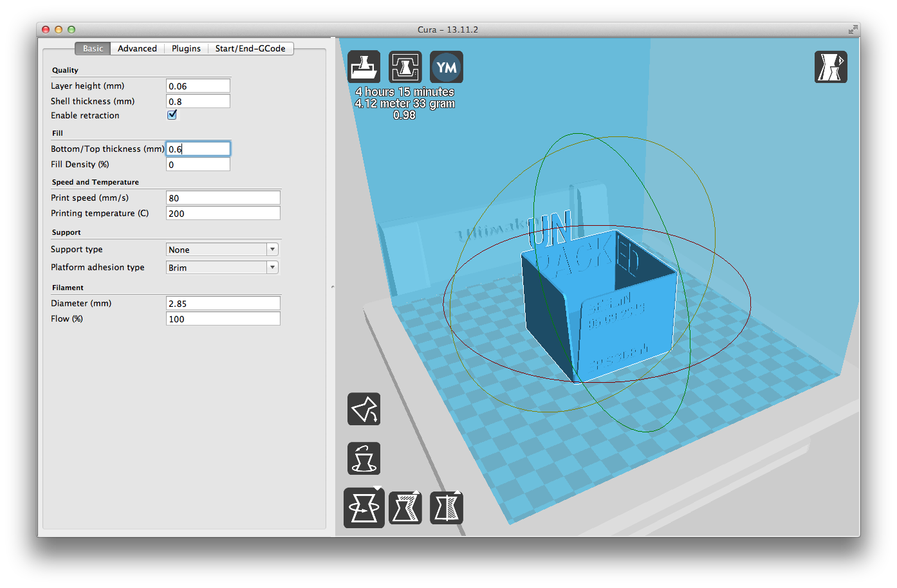
Task: Select the Filament Diameter field
Action: click(223, 304)
